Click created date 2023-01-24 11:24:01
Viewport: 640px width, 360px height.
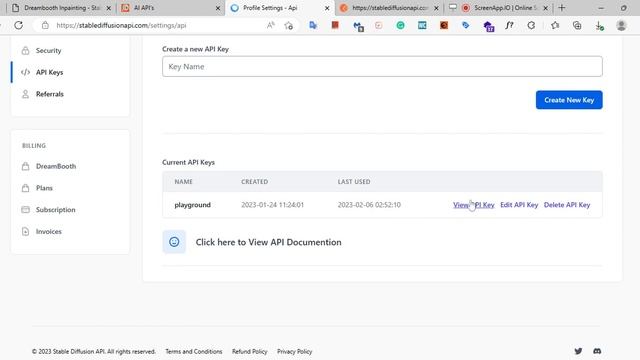[x=273, y=205]
